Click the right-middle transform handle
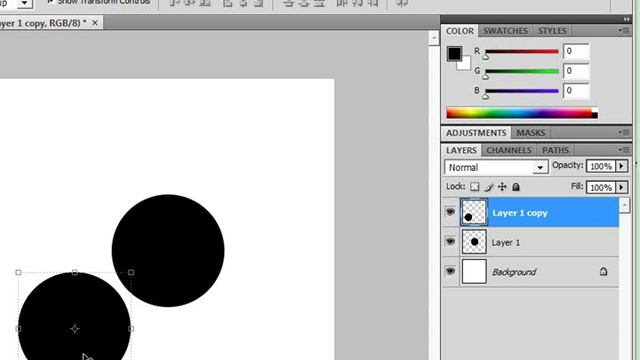 tap(131, 329)
